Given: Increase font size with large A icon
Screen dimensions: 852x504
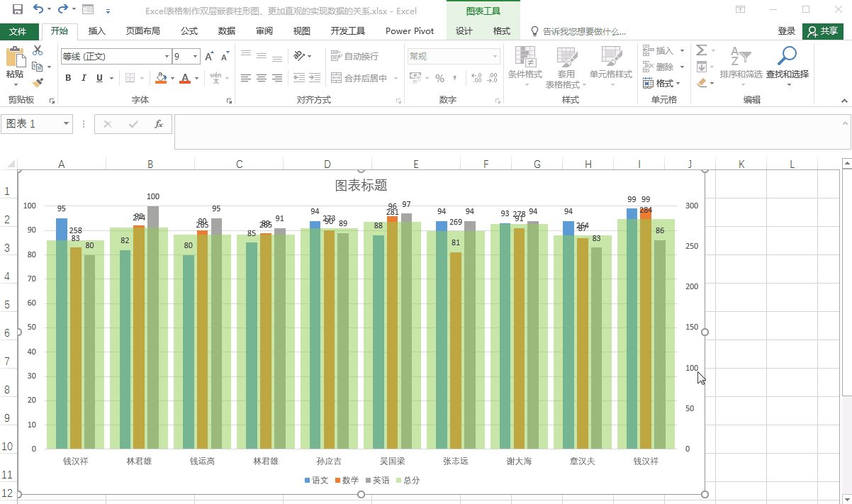Looking at the screenshot, I should 209,56.
